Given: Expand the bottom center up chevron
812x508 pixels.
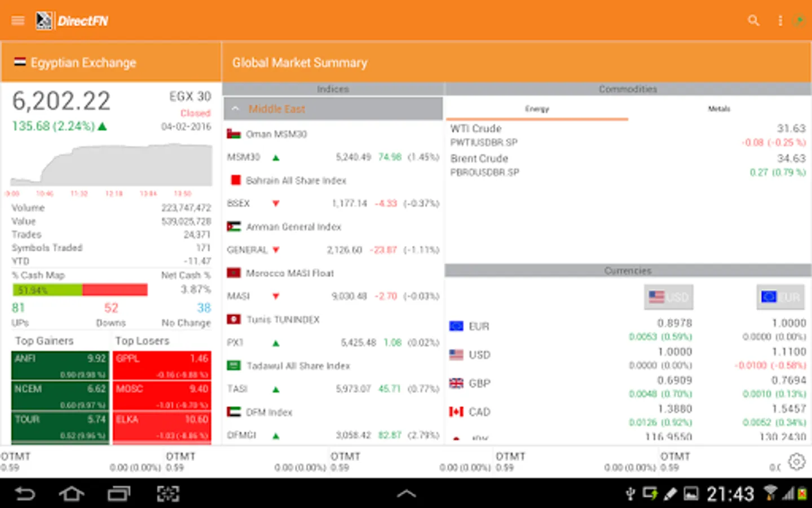Looking at the screenshot, I should [406, 494].
